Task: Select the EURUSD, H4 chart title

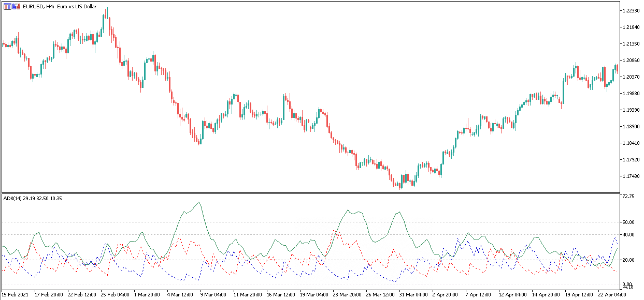Action: point(60,6)
